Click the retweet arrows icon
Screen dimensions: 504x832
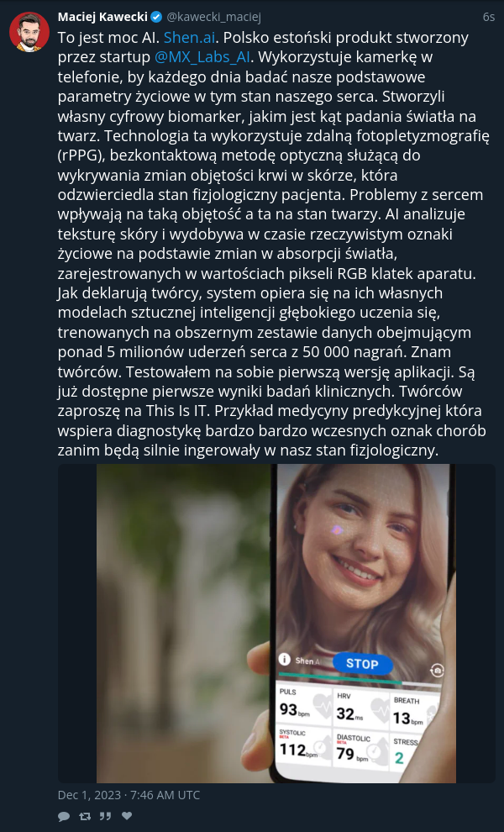click(x=84, y=816)
